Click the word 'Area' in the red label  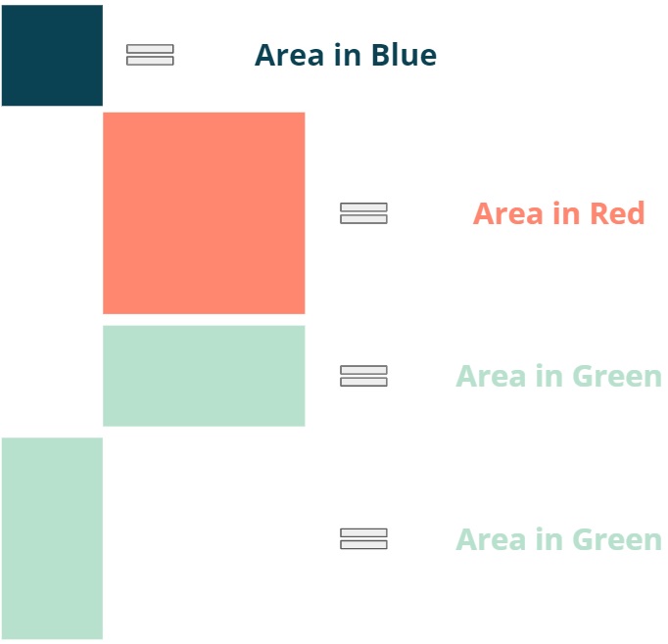(x=507, y=213)
